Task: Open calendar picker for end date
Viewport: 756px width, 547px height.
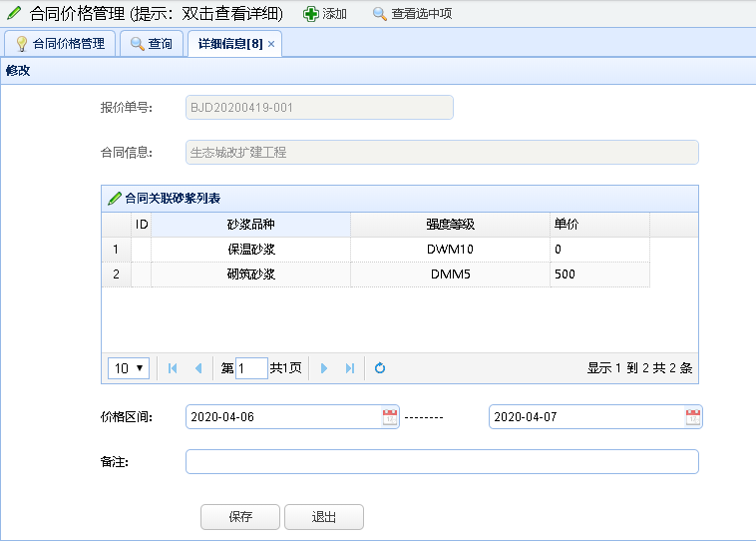Action: (x=692, y=417)
